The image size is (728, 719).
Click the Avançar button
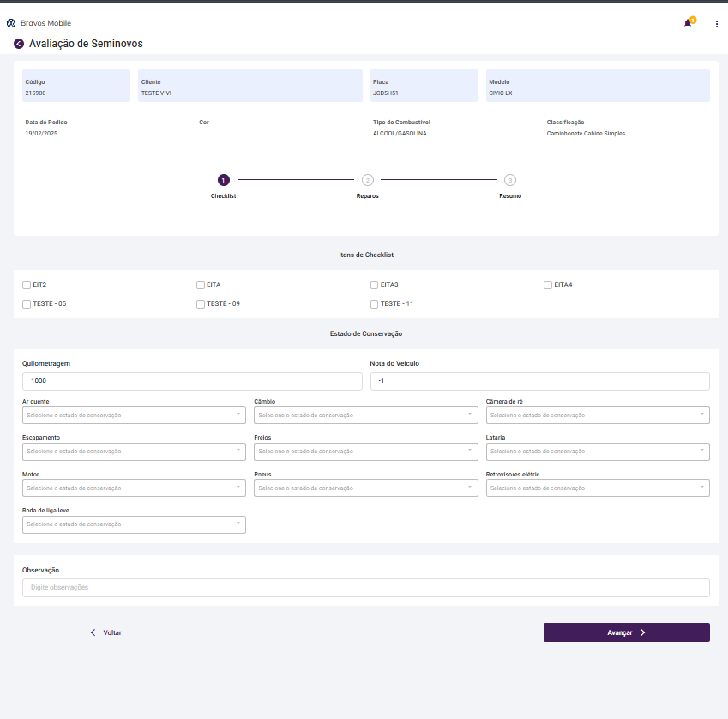(x=626, y=632)
